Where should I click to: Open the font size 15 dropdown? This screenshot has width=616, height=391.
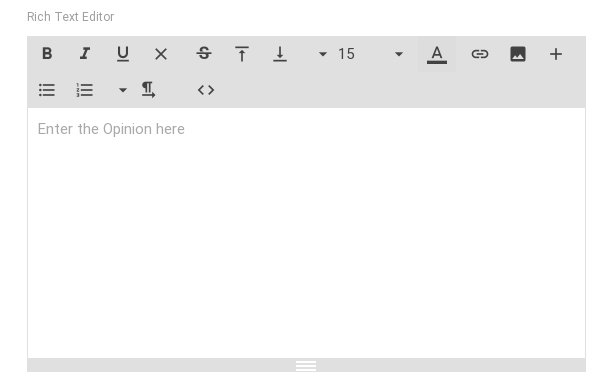click(x=370, y=54)
